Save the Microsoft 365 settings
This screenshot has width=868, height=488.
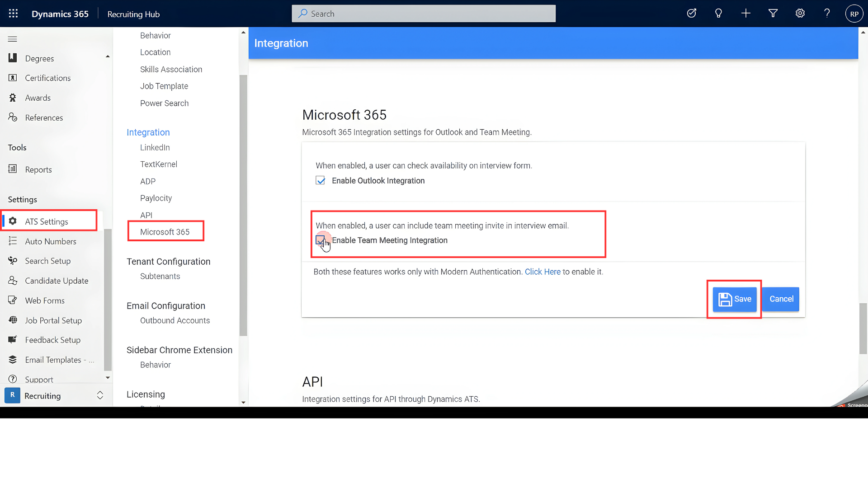tap(735, 299)
